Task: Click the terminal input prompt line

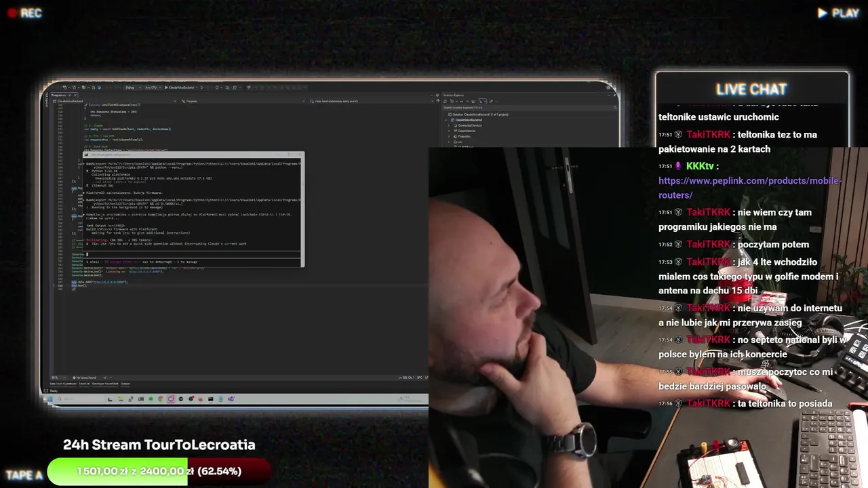Action: (193, 254)
